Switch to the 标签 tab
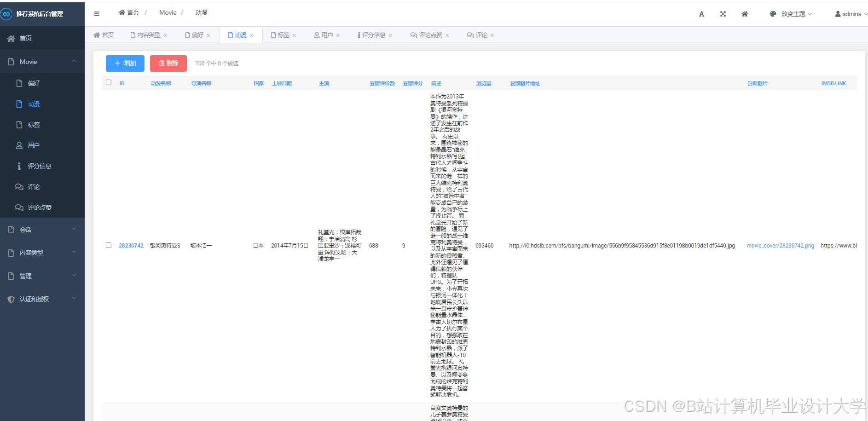 pos(283,35)
